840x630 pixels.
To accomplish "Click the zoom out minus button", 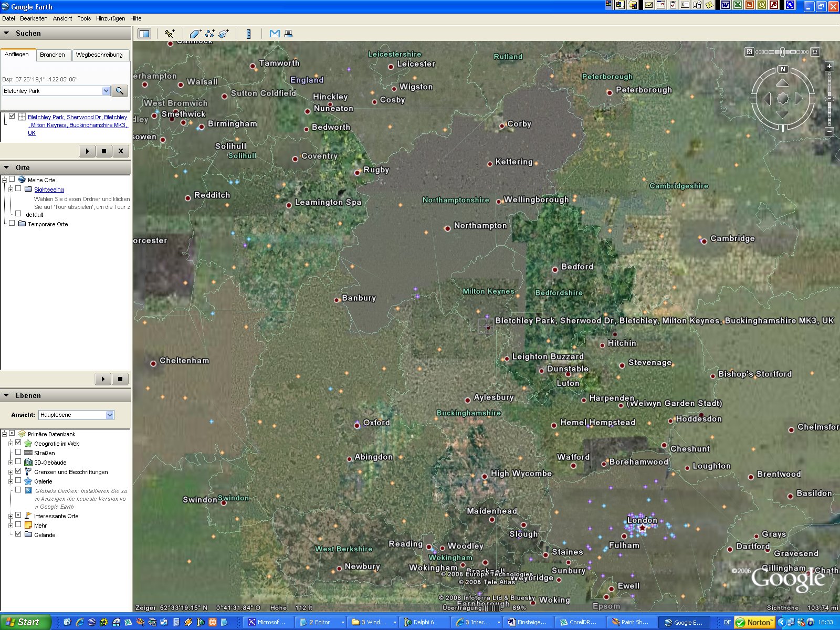I will pos(829,132).
